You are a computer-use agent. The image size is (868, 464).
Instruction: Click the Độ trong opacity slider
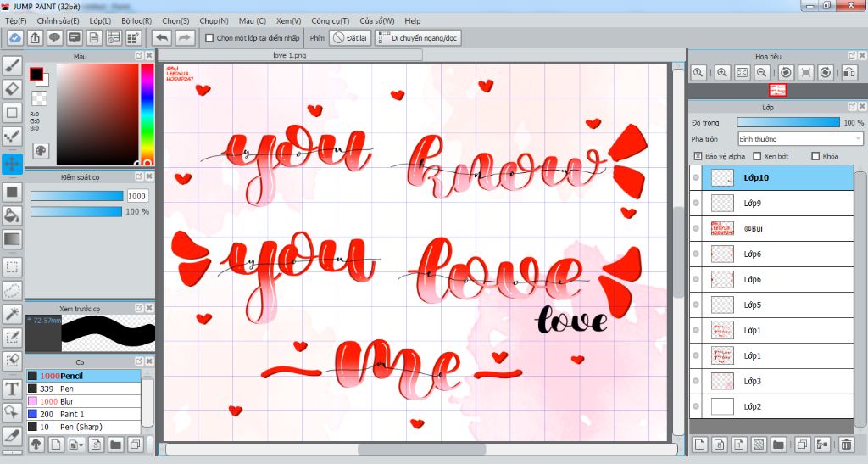pyautogui.click(x=788, y=122)
